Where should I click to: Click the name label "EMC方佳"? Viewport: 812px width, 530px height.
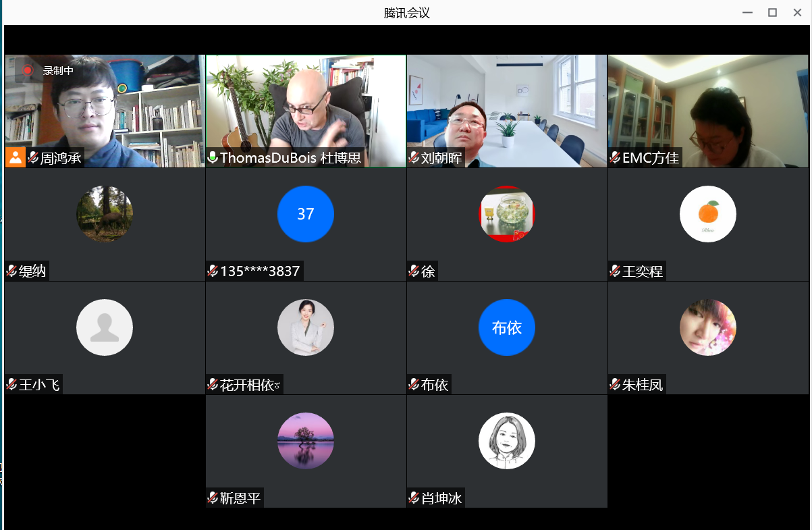[x=651, y=159]
